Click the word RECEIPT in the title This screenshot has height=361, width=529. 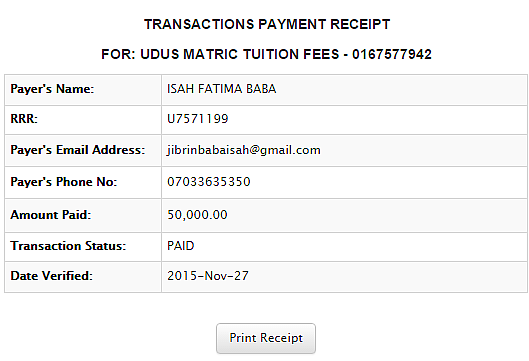(360, 25)
